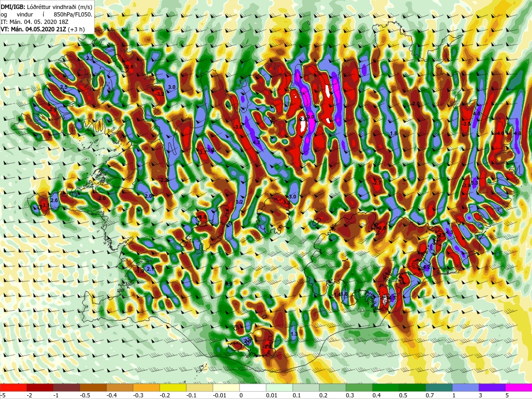
Task: Select the '-3.2' value on the map
Action: [159, 94]
